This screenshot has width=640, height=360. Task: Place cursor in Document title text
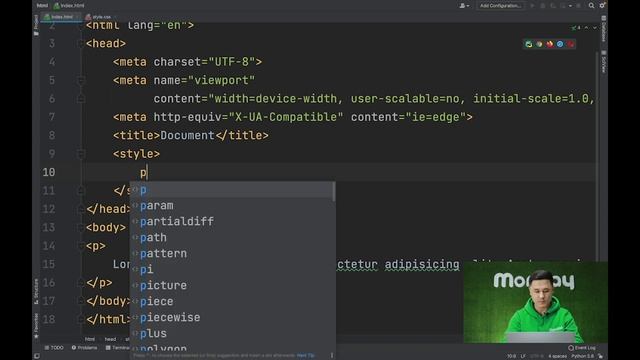[x=187, y=136]
